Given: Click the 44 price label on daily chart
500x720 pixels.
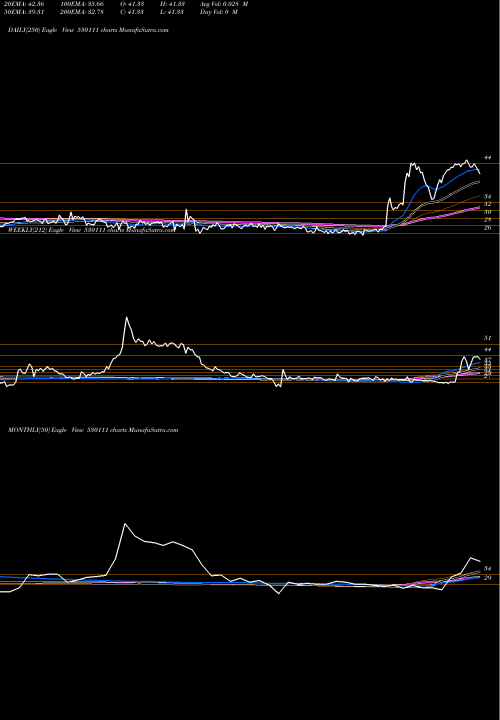Looking at the screenshot, I should click(488, 158).
